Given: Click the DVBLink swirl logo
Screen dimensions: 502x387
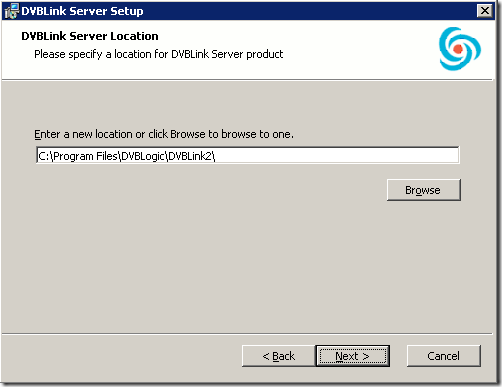Looking at the screenshot, I should pyautogui.click(x=460, y=49).
